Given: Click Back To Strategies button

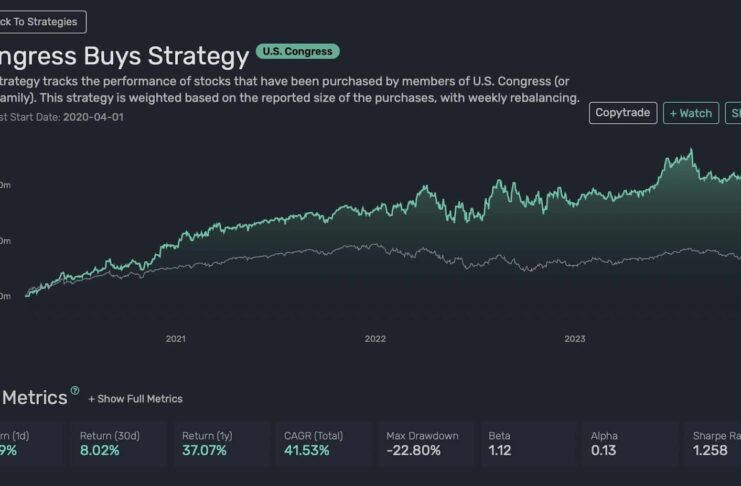Looking at the screenshot, I should point(41,22).
